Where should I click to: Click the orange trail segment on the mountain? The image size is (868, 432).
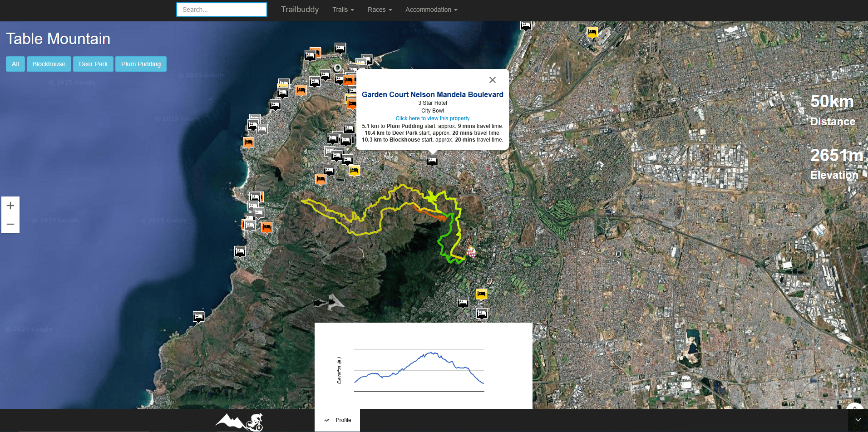[x=429, y=213]
